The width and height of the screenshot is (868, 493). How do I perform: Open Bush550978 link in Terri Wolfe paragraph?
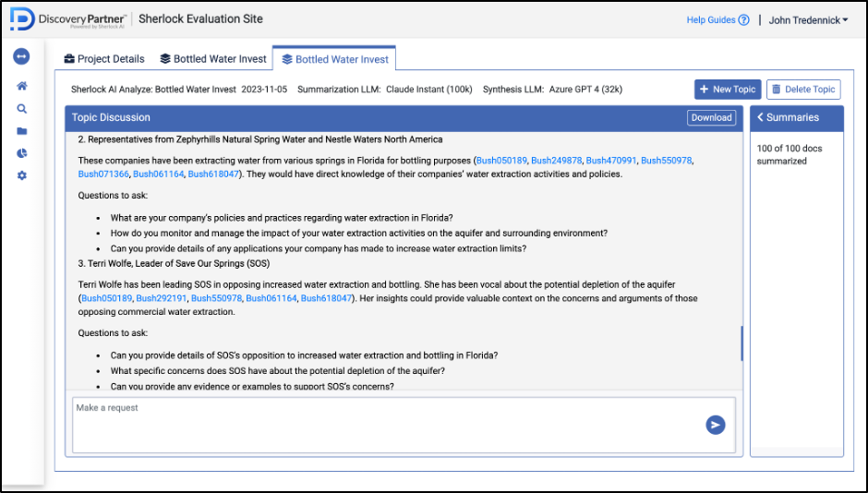pos(216,298)
